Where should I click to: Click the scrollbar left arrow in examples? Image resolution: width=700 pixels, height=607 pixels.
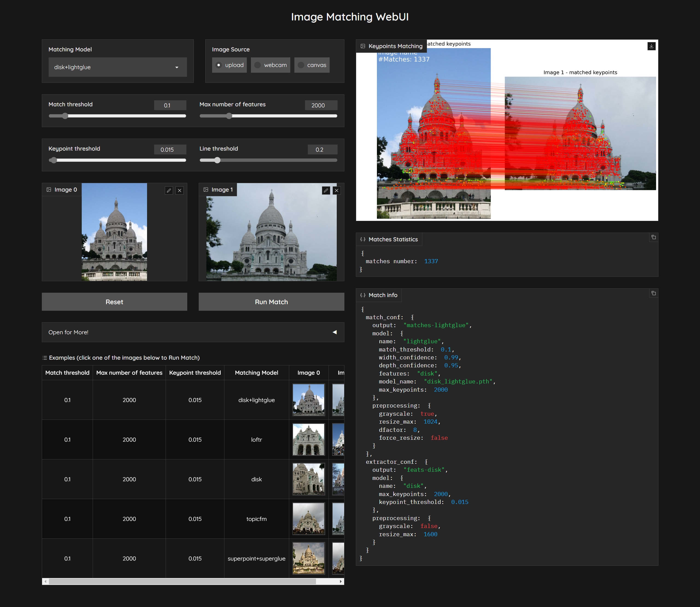coord(45,581)
